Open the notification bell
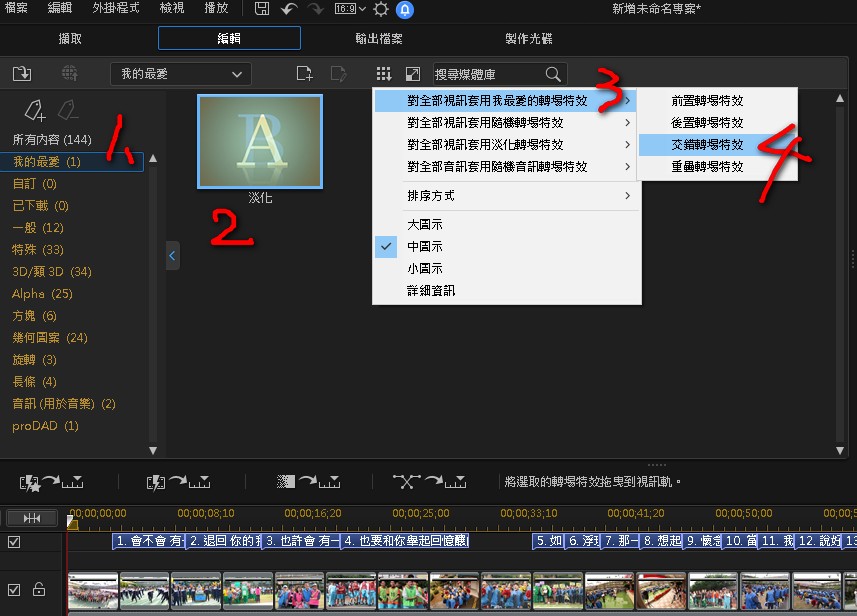The image size is (857, 616). tap(404, 9)
